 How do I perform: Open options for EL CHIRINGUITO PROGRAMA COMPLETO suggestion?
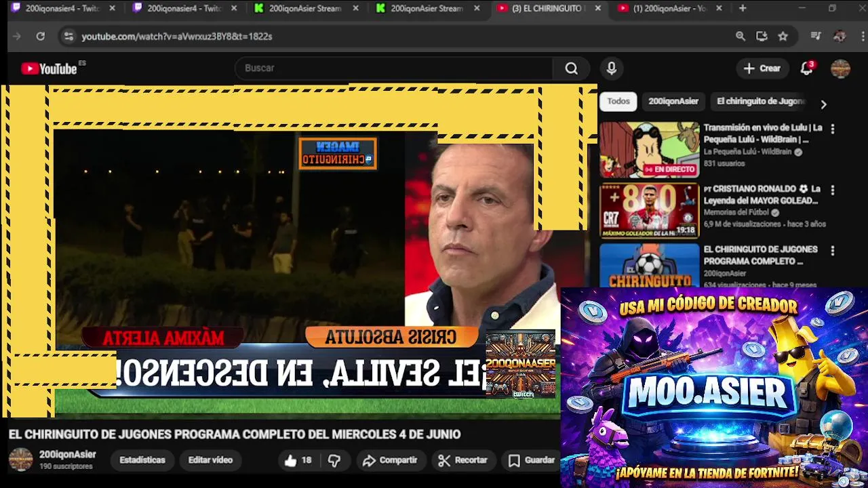[x=833, y=251]
